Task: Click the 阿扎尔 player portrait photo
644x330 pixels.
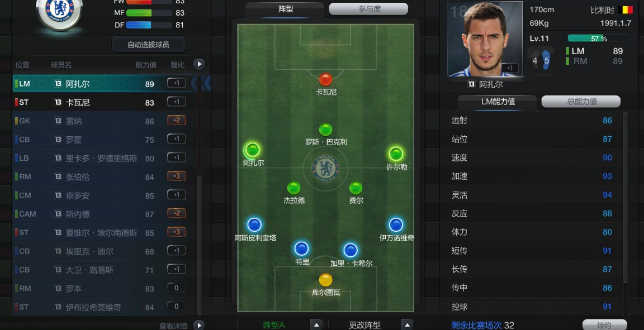Action: tap(485, 40)
